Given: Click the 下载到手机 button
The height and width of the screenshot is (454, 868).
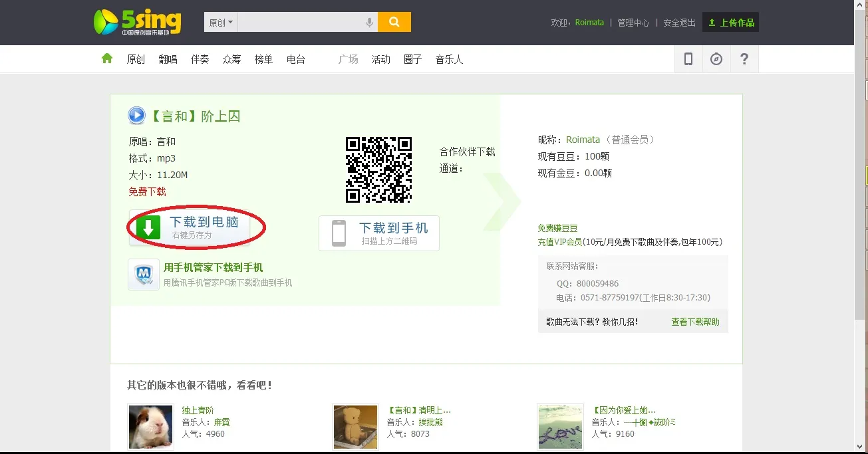Looking at the screenshot, I should coord(379,233).
